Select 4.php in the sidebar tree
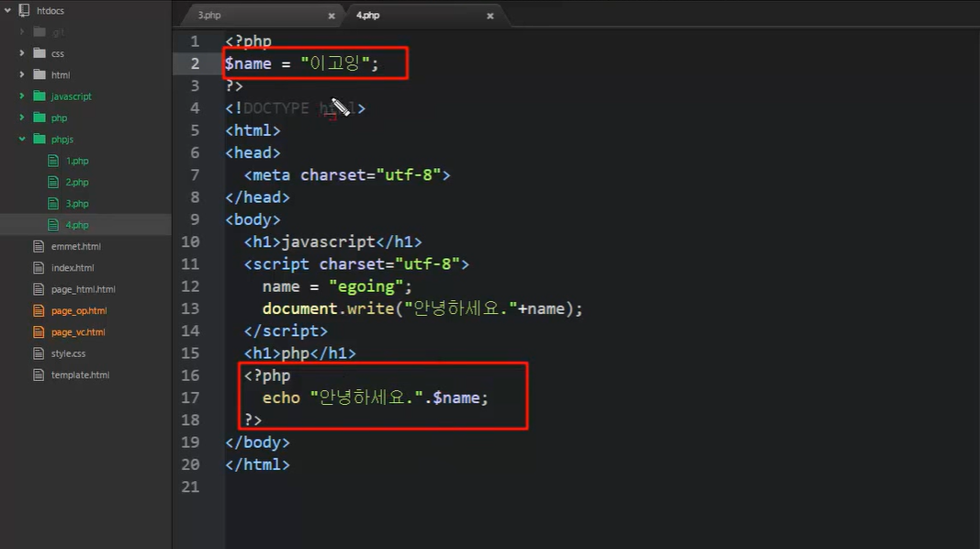This screenshot has width=980, height=549. point(77,225)
